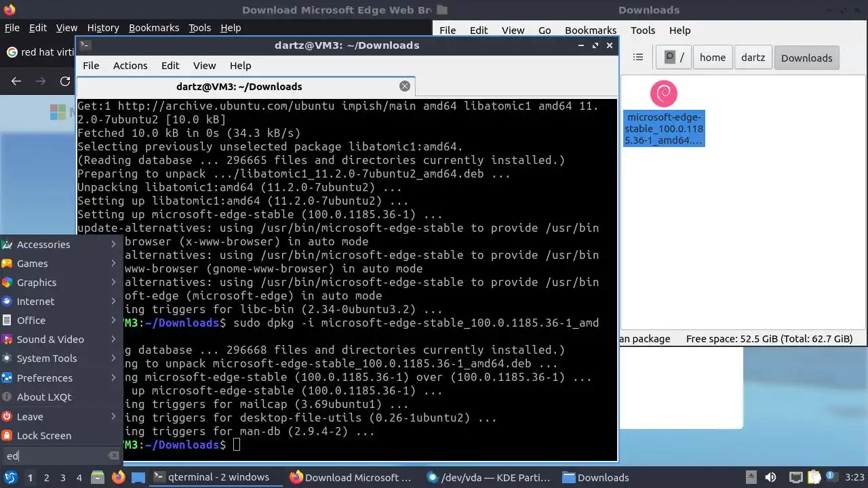This screenshot has height=488, width=868.
Task: Click the Free space status bar text
Action: 769,339
